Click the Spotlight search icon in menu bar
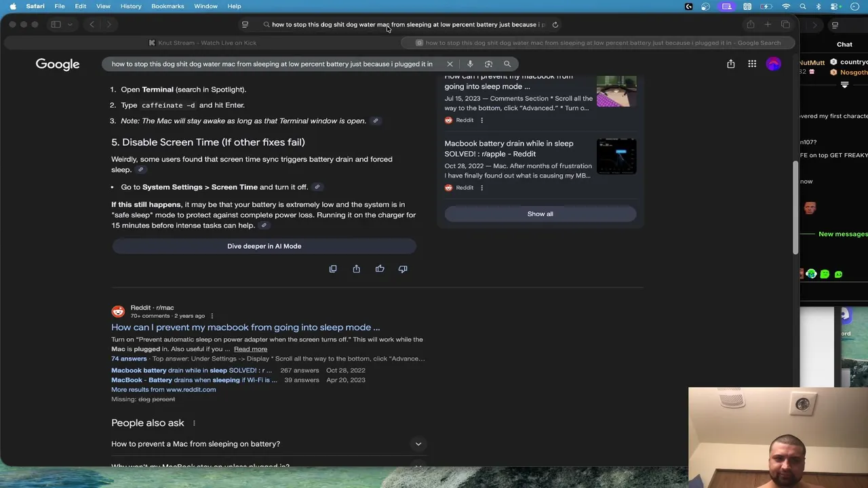This screenshot has height=488, width=868. click(x=803, y=6)
